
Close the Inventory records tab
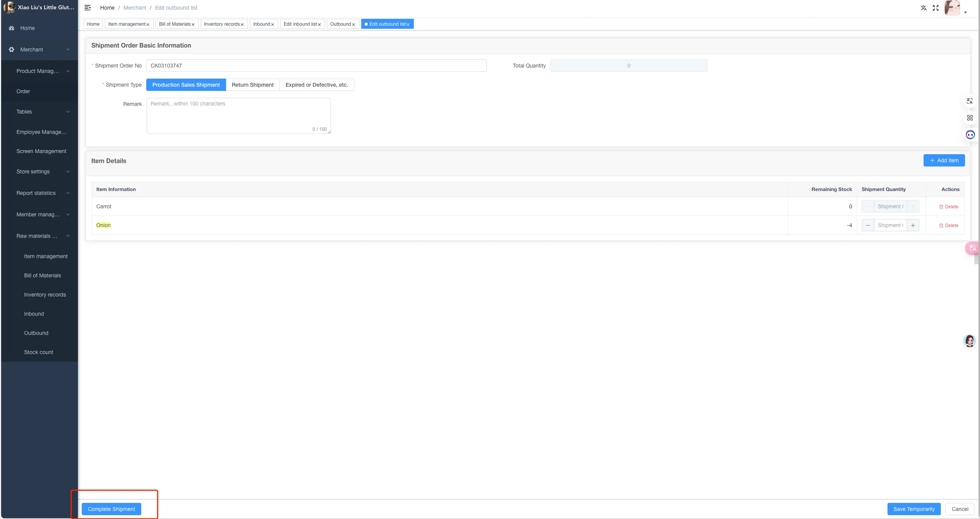point(242,25)
